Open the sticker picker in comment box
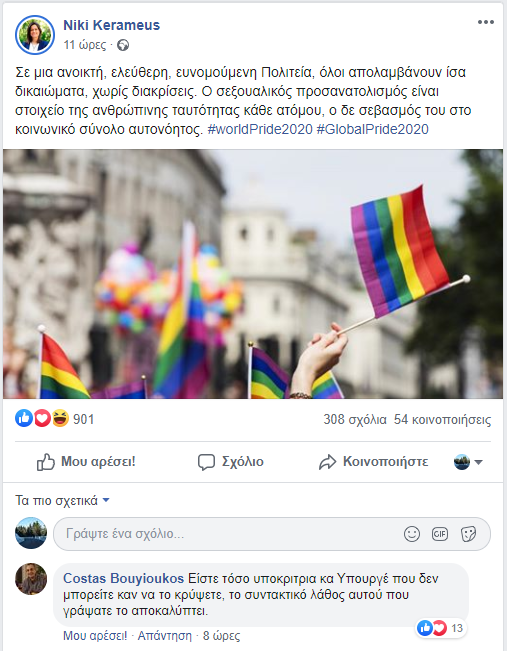 point(468,534)
